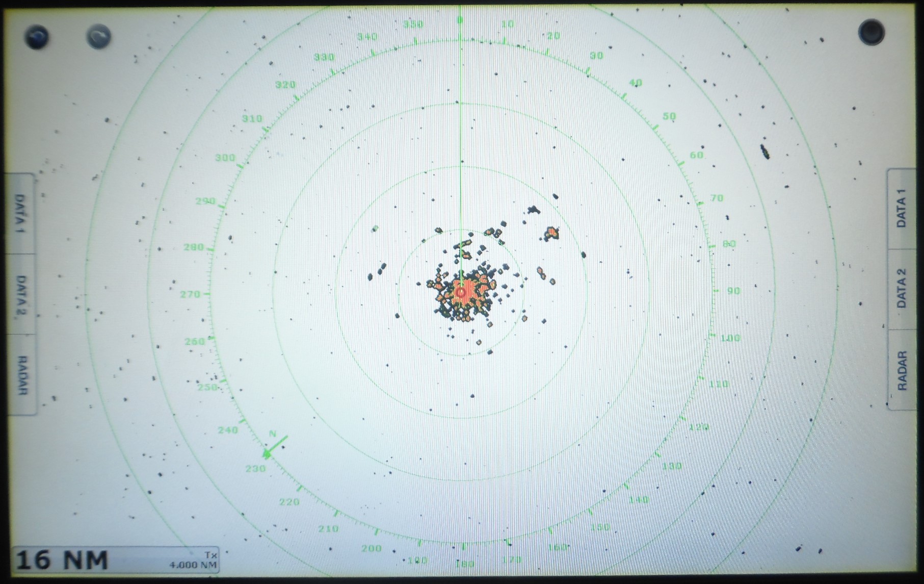Tap the dark round button top right
The height and width of the screenshot is (584, 924).
tap(871, 32)
